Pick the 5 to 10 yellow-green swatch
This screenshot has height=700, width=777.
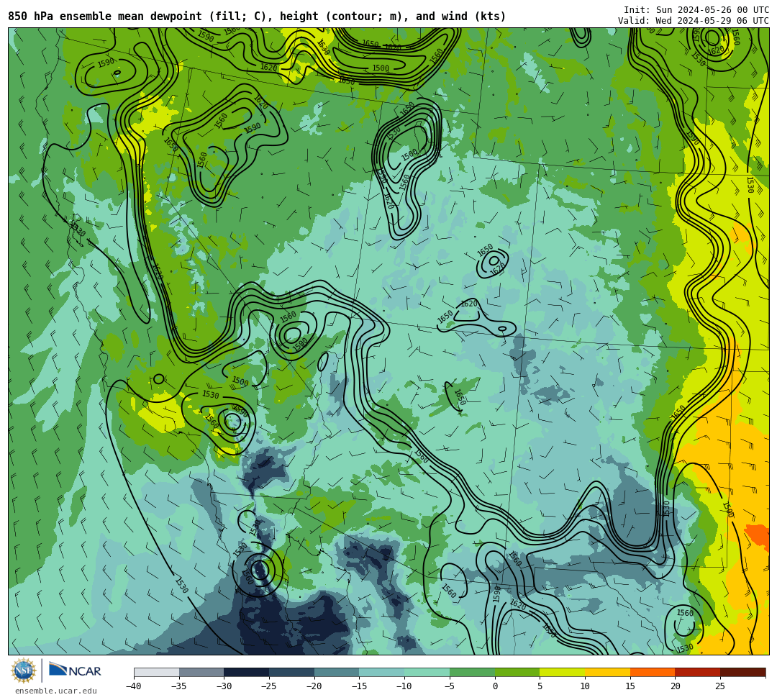[563, 672]
